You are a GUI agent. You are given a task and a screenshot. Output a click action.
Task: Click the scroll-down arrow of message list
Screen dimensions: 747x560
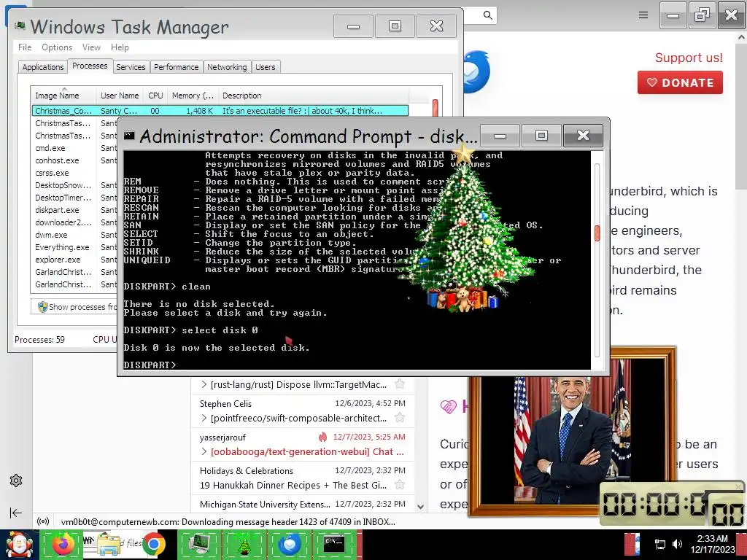(420, 507)
